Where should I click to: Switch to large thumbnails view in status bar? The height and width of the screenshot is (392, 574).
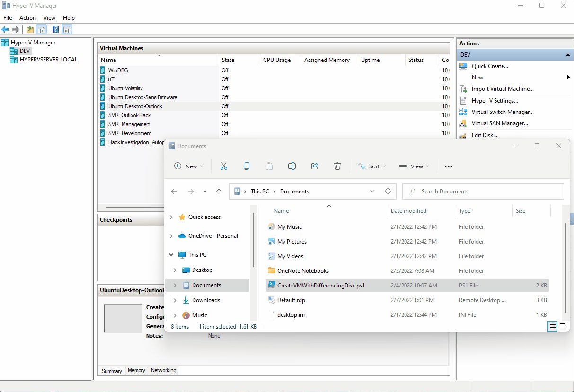tap(563, 326)
